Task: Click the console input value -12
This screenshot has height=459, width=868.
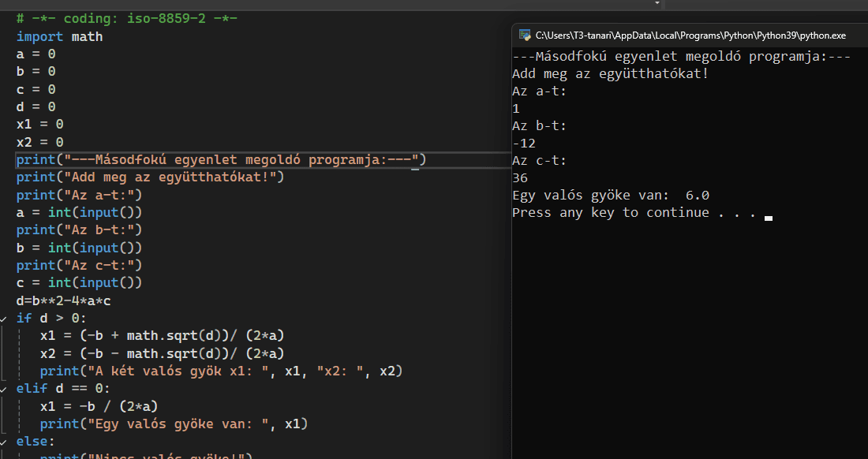Action: (523, 144)
